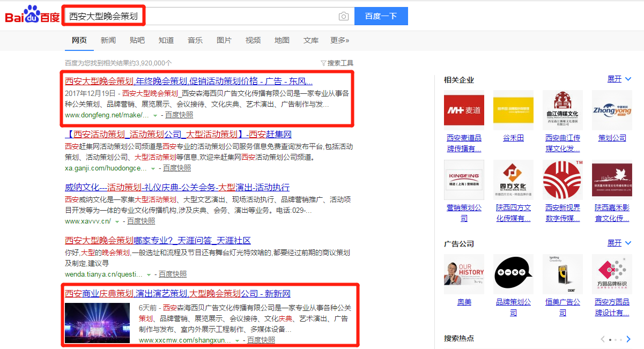644x349 pixels.
Task: Open the 恒美广告公司 text link
Action: point(562,307)
